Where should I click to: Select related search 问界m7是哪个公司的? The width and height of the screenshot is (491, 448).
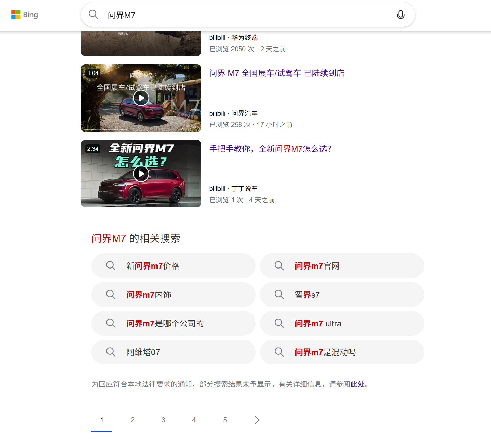click(x=174, y=323)
